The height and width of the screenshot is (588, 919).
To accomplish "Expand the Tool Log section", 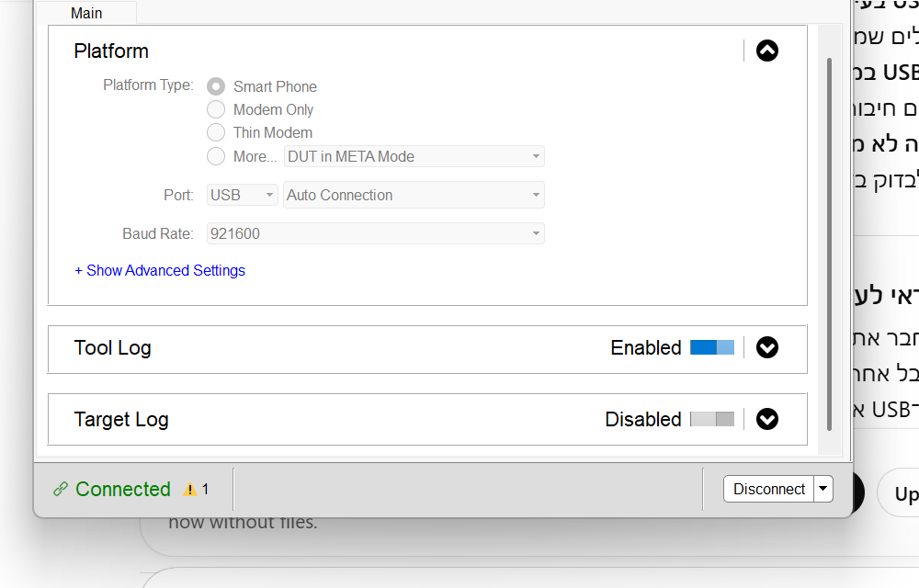I will [x=766, y=347].
